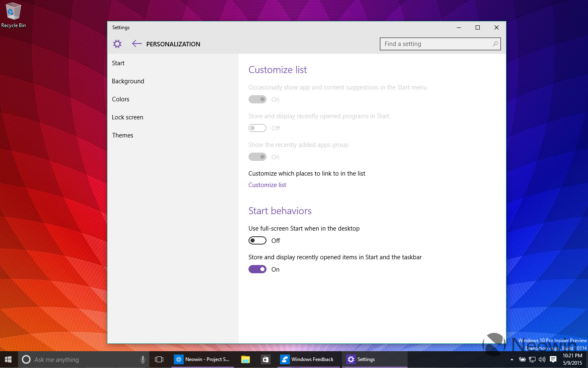Click the Settings gear home icon

tap(117, 44)
